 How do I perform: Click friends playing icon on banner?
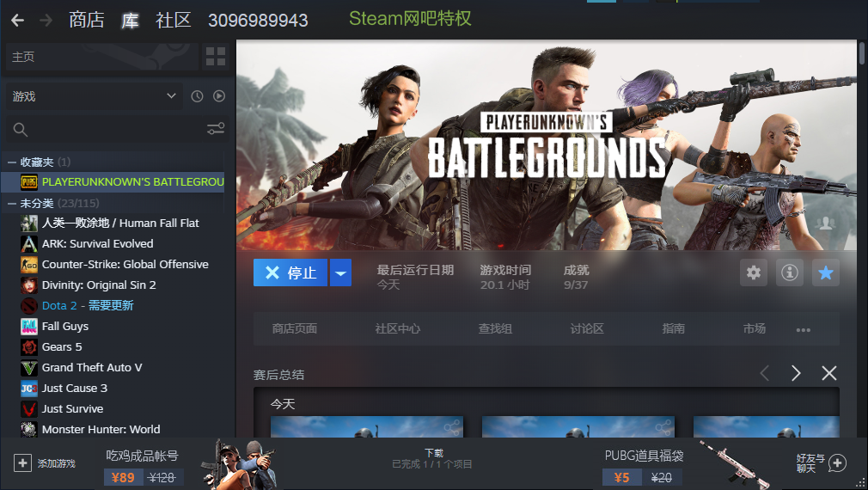click(x=825, y=224)
